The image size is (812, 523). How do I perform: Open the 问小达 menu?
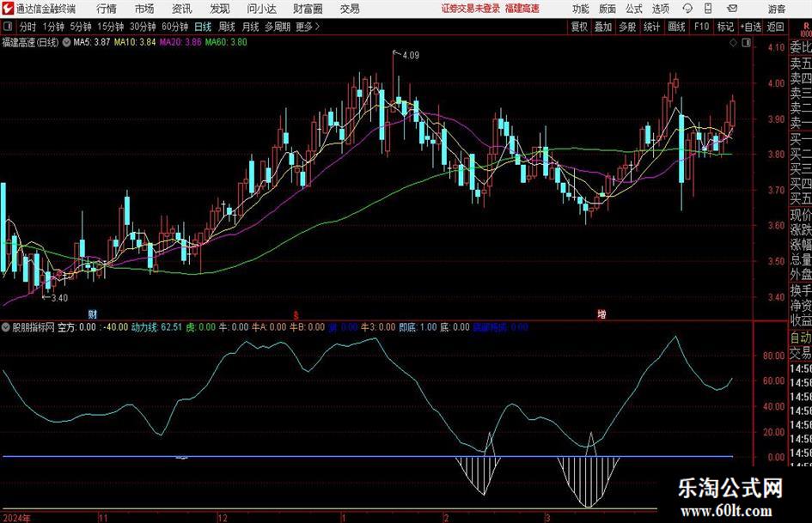[x=261, y=9]
